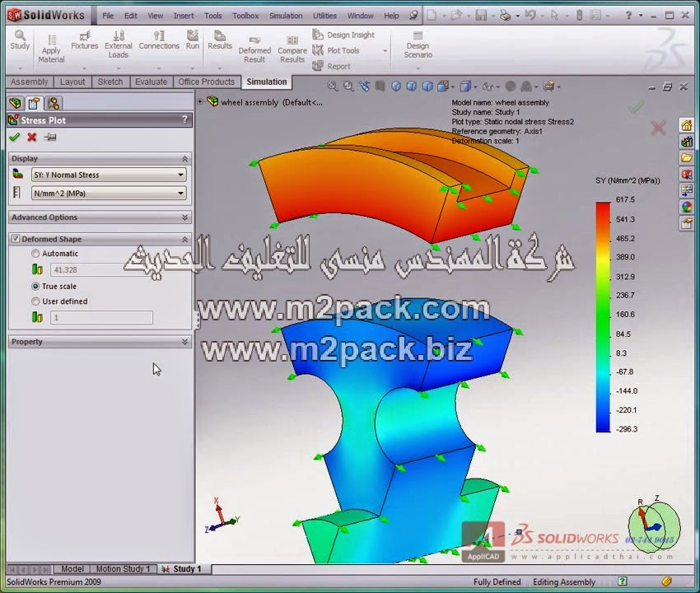Viewport: 700px width, 593px height.
Task: Click the User defined scale input field
Action: pos(101,317)
